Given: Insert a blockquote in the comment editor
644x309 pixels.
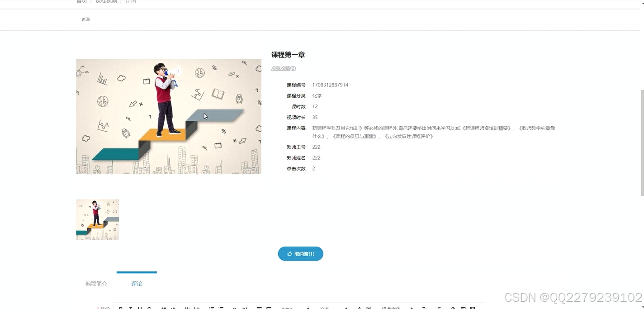Looking at the screenshot, I should click(164, 307).
